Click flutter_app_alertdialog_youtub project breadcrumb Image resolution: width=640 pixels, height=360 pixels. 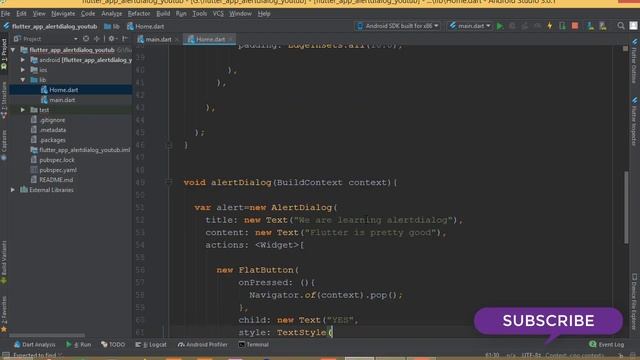click(x=50, y=27)
